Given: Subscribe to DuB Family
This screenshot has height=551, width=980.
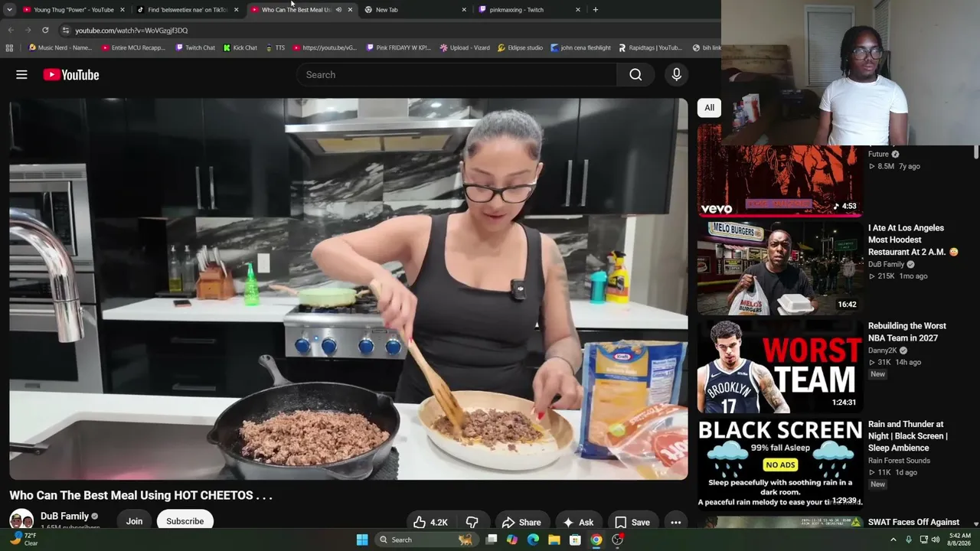Looking at the screenshot, I should click(185, 521).
